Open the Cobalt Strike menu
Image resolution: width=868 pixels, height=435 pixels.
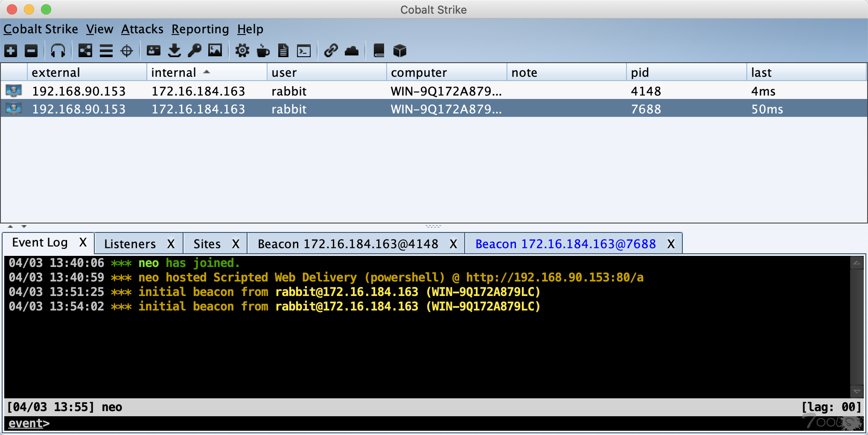[x=41, y=29]
